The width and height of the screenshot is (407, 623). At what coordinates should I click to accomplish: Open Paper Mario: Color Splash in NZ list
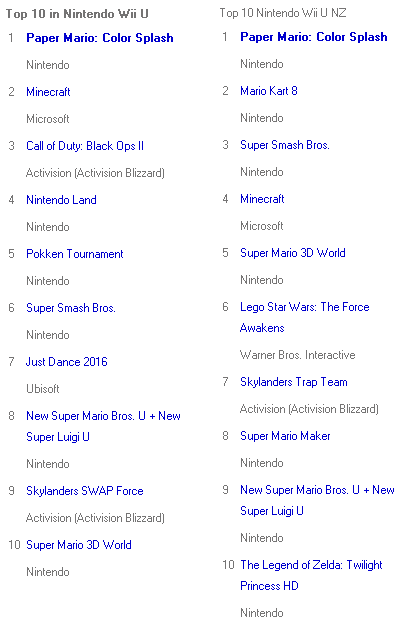tap(314, 37)
